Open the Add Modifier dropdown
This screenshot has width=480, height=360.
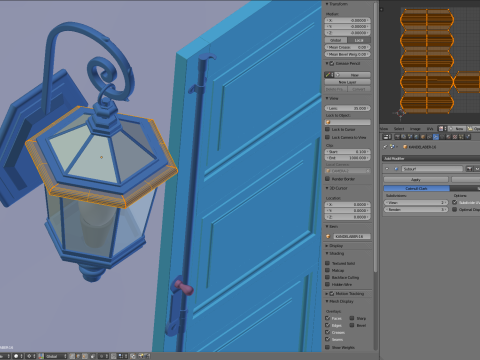pyautogui.click(x=431, y=158)
